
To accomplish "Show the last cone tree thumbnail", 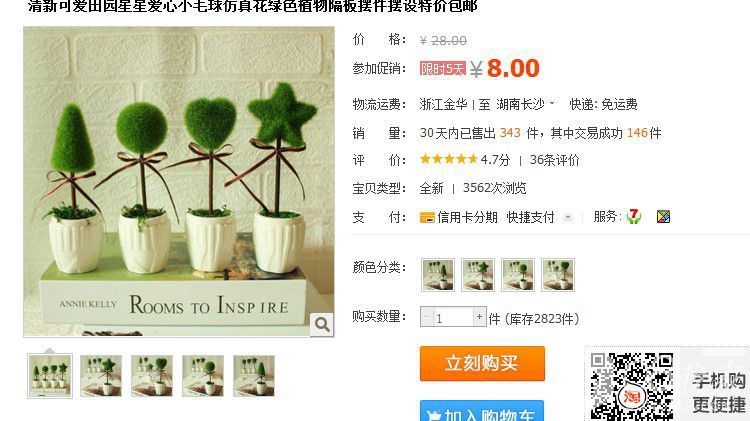I will pos(254,376).
